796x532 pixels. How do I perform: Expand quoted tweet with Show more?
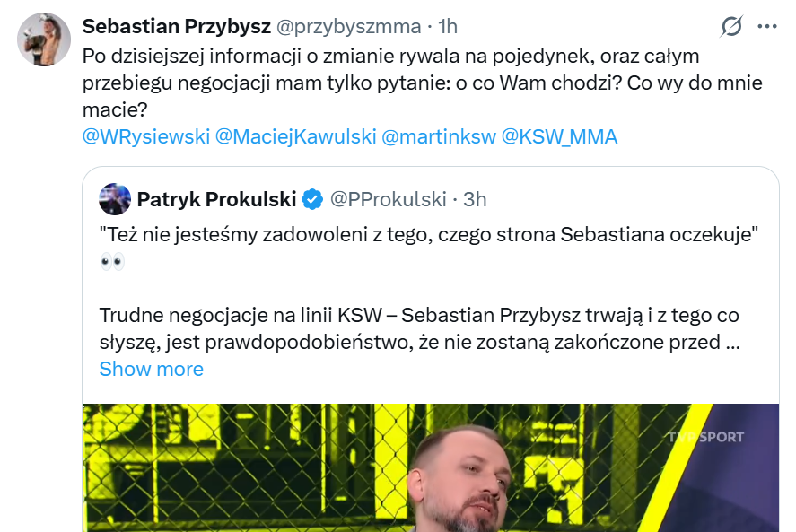coord(151,369)
